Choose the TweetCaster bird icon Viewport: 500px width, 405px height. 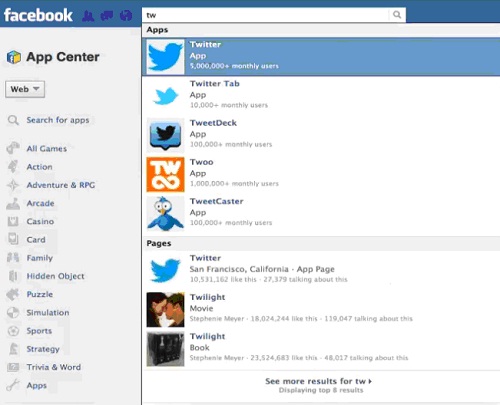[x=165, y=214]
